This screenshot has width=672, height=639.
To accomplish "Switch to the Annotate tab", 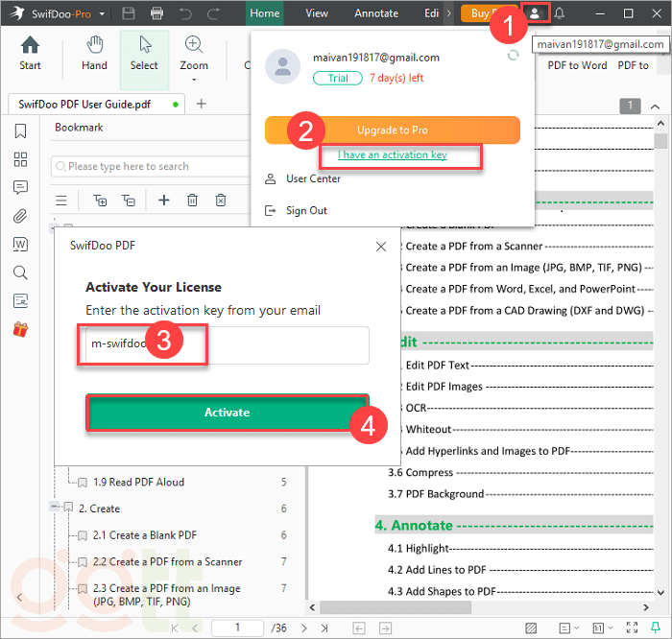I will pyautogui.click(x=376, y=13).
